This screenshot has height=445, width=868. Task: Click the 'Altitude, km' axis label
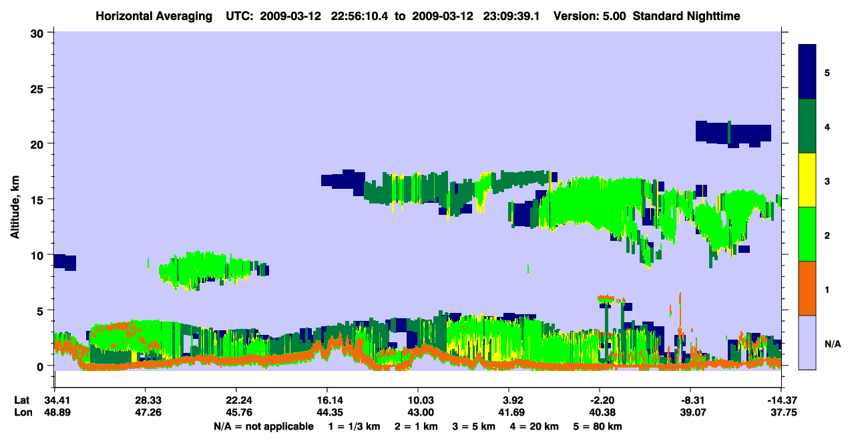15,208
